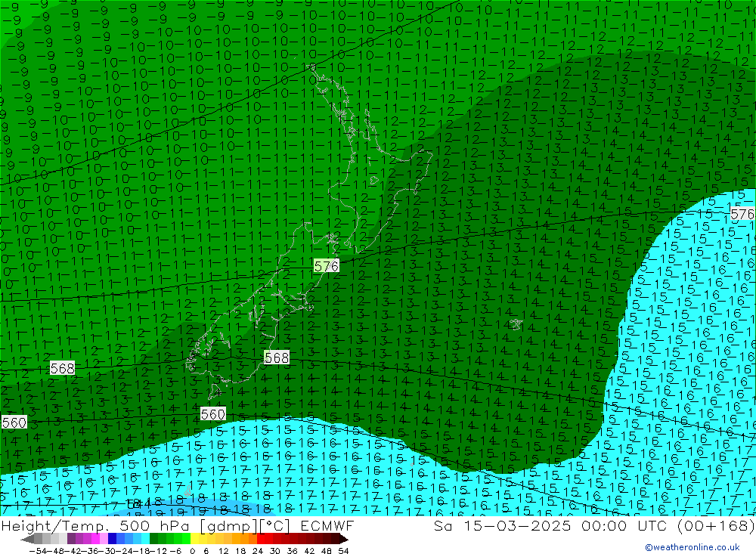Click the legend value 36 without a minus sign
Screen dimensions: 756x554
(x=292, y=551)
